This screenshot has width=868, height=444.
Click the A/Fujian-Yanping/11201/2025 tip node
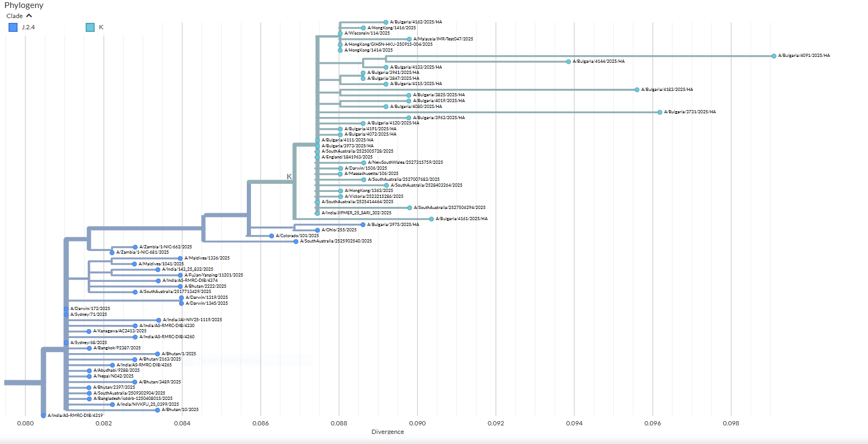point(180,275)
